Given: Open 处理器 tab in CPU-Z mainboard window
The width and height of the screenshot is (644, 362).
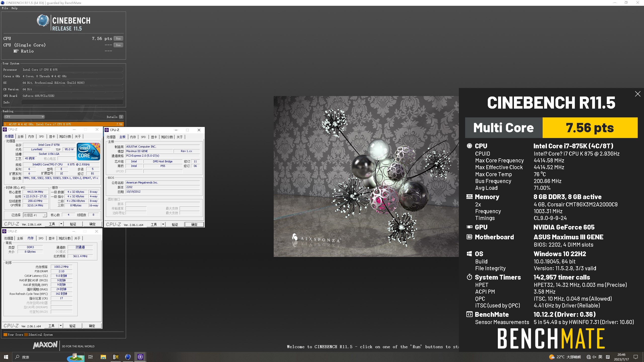Looking at the screenshot, I should 111,137.
